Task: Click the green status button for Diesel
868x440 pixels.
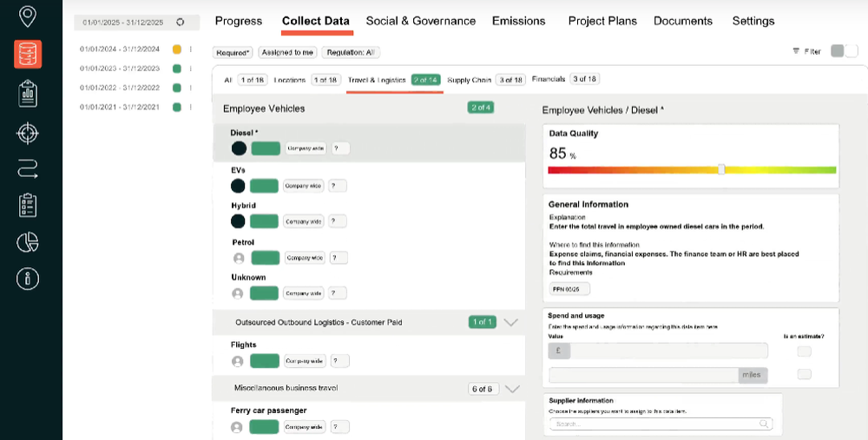Action: coord(266,148)
